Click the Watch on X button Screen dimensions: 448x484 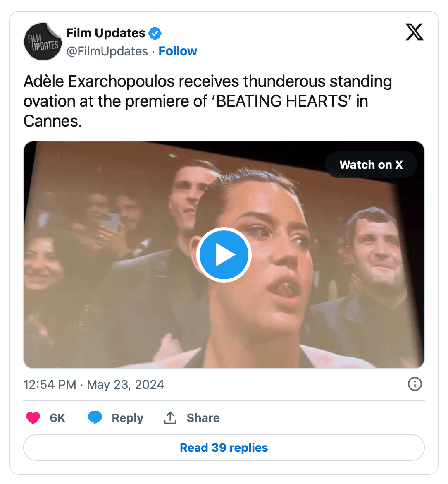tap(371, 165)
